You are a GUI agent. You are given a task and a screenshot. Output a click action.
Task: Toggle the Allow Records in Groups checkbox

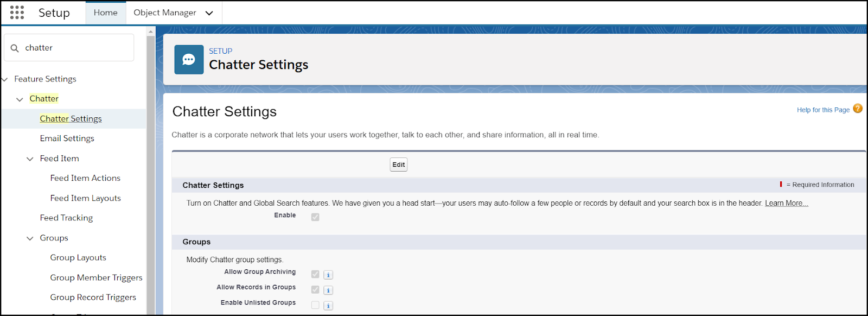pos(315,289)
